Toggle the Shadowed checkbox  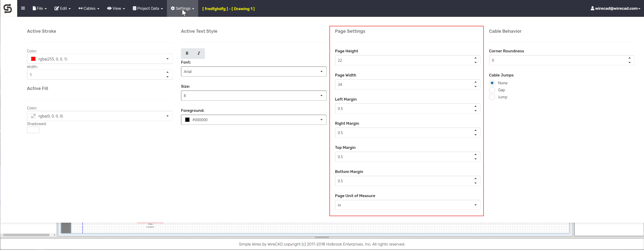coord(33,130)
